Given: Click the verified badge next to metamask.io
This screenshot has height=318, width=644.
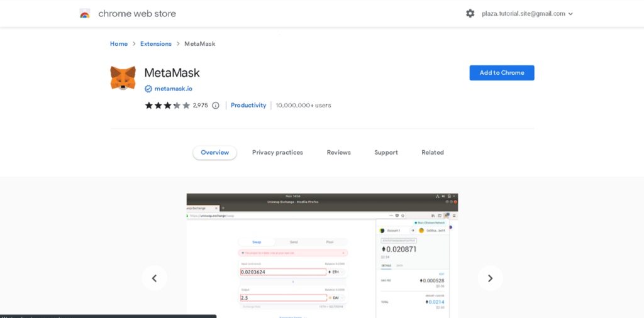Looking at the screenshot, I should tap(148, 89).
